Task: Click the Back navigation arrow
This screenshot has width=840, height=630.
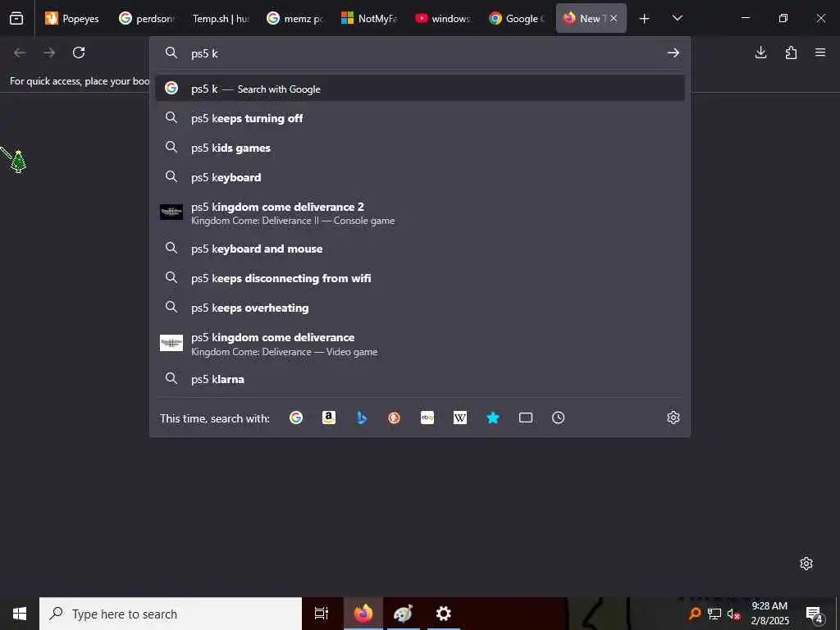Action: pos(20,52)
